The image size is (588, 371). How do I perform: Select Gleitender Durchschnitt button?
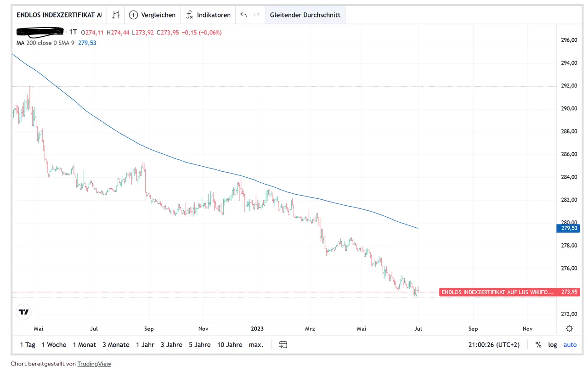[x=305, y=15]
